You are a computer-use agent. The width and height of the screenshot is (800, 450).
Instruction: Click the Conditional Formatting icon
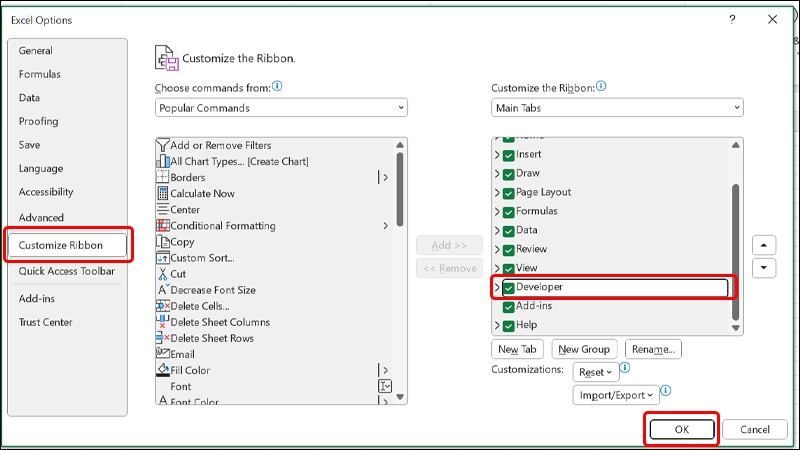[162, 226]
